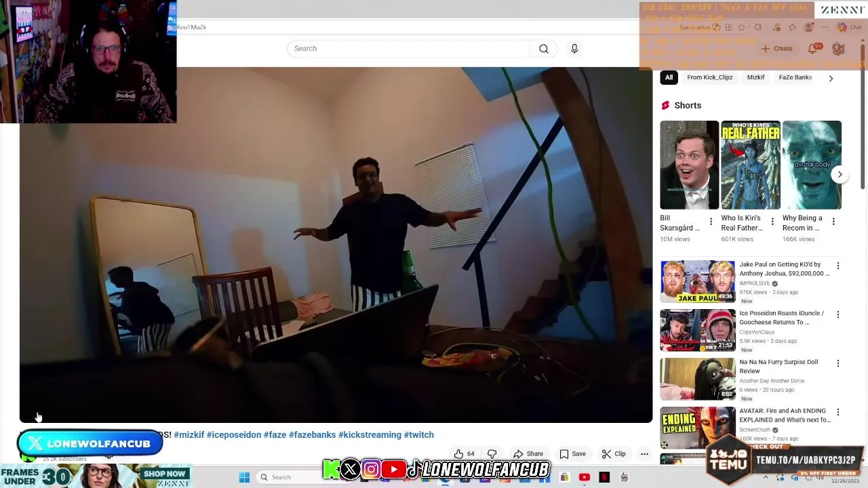Click browser Summarize button
868x488 pixels.
tap(699, 27)
